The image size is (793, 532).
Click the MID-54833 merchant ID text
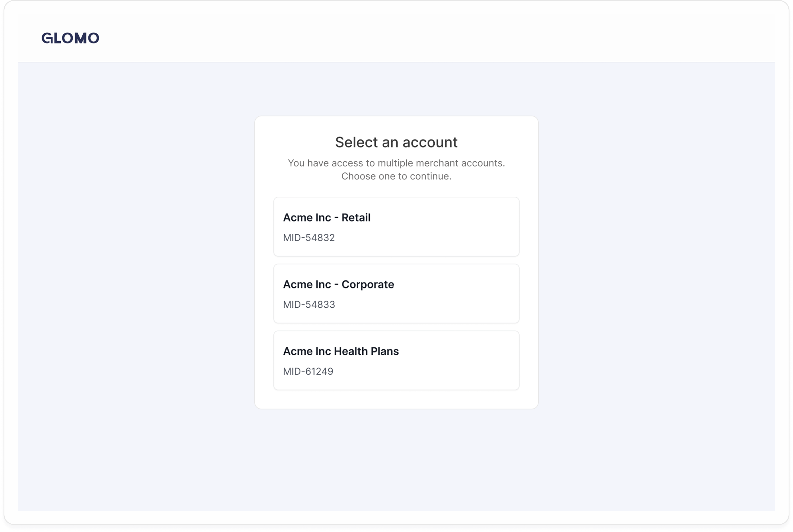(x=309, y=304)
